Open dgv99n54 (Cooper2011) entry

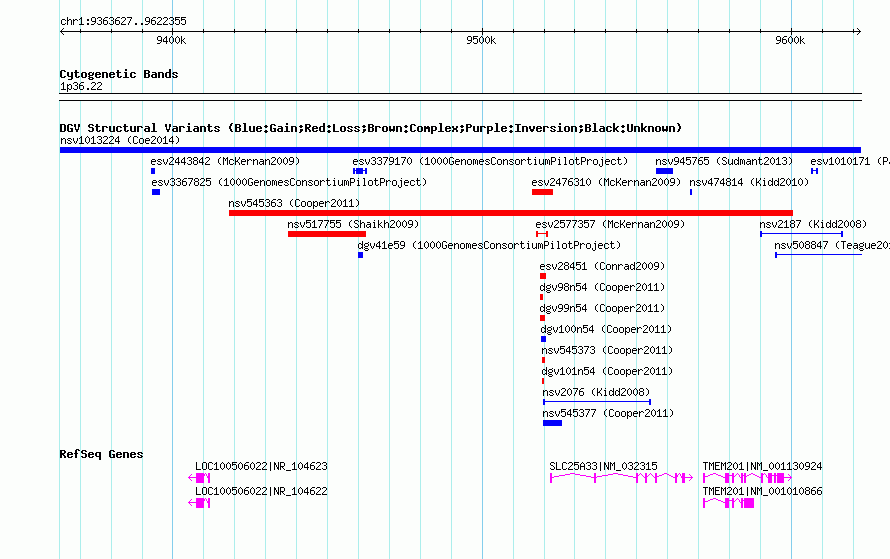coord(602,308)
